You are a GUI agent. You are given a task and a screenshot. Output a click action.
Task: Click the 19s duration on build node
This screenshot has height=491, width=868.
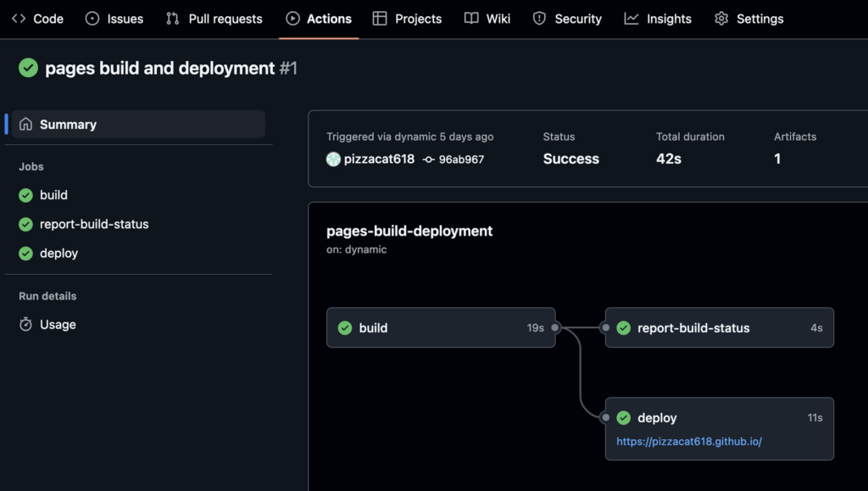point(536,327)
